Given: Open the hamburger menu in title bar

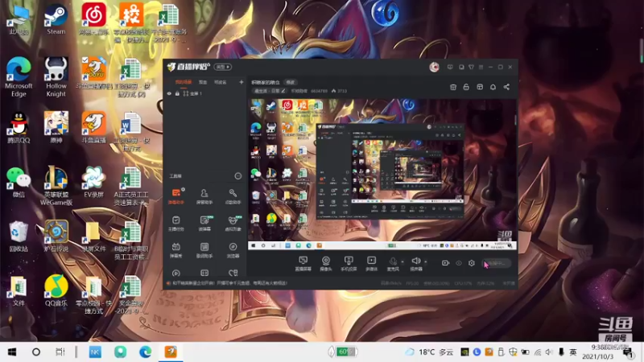Looking at the screenshot, I should point(481,67).
